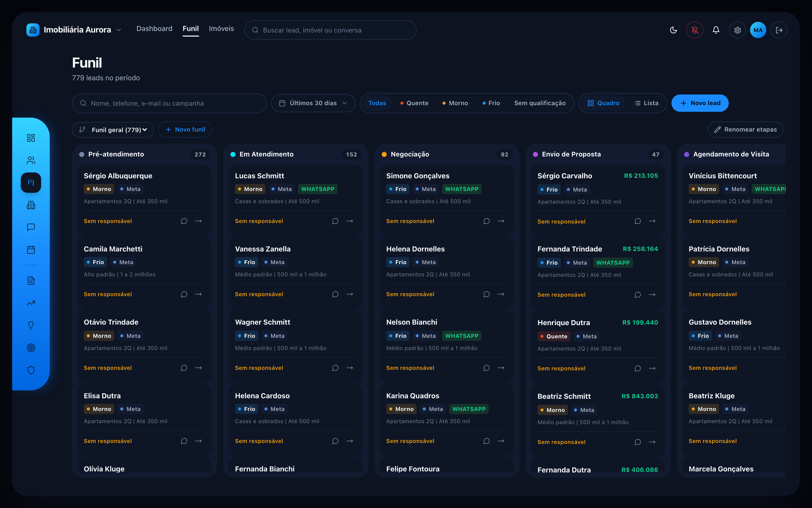Toggle dark mode moon icon
The width and height of the screenshot is (812, 508).
[673, 30]
